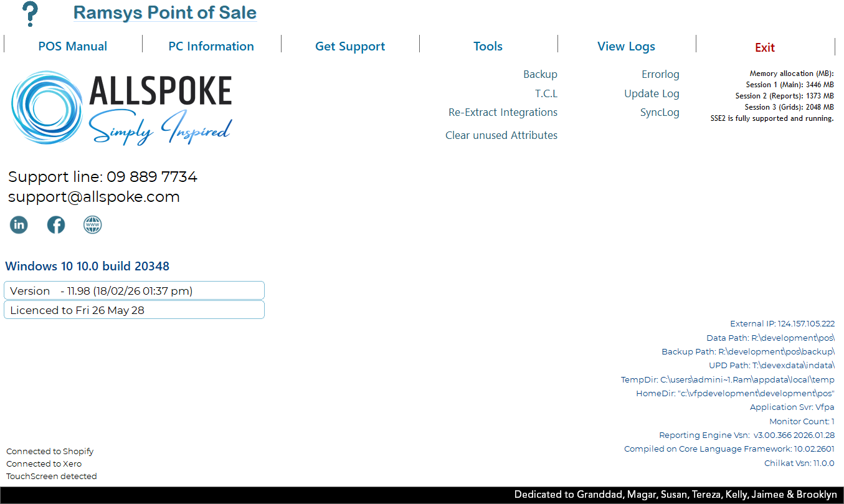The height and width of the screenshot is (504, 844).
Task: Open the T.C.L tool link
Action: click(x=546, y=93)
